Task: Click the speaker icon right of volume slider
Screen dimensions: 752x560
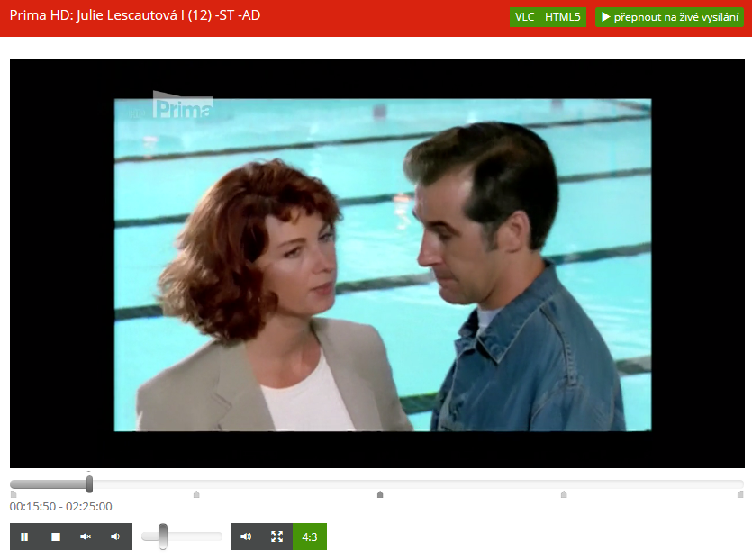Action: click(246, 537)
